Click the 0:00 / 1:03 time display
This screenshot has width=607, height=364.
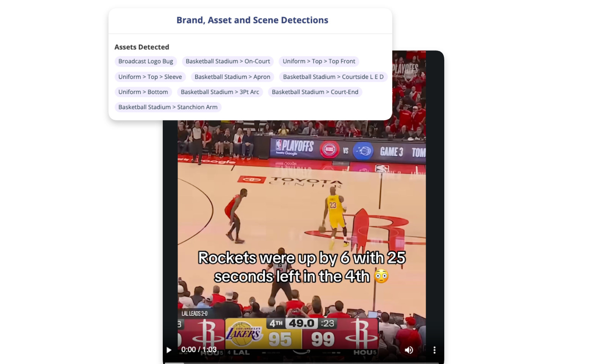tap(199, 350)
